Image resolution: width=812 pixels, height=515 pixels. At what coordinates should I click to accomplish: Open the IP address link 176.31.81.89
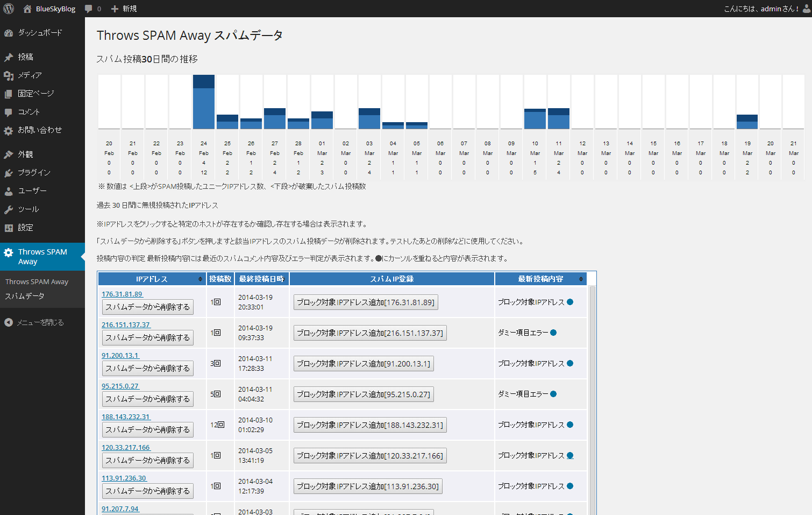click(122, 294)
